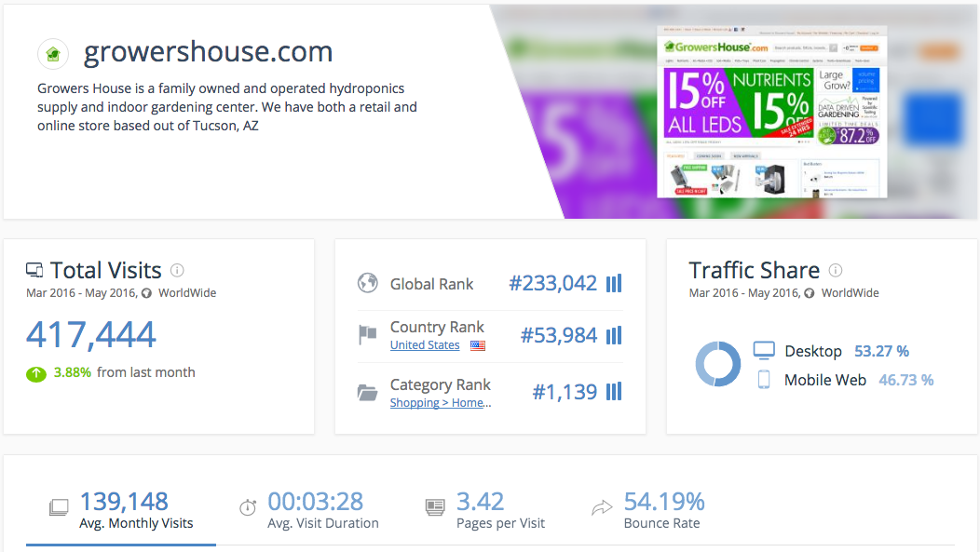Open the Shopping > Home category link
The width and height of the screenshot is (980, 552).
441,403
